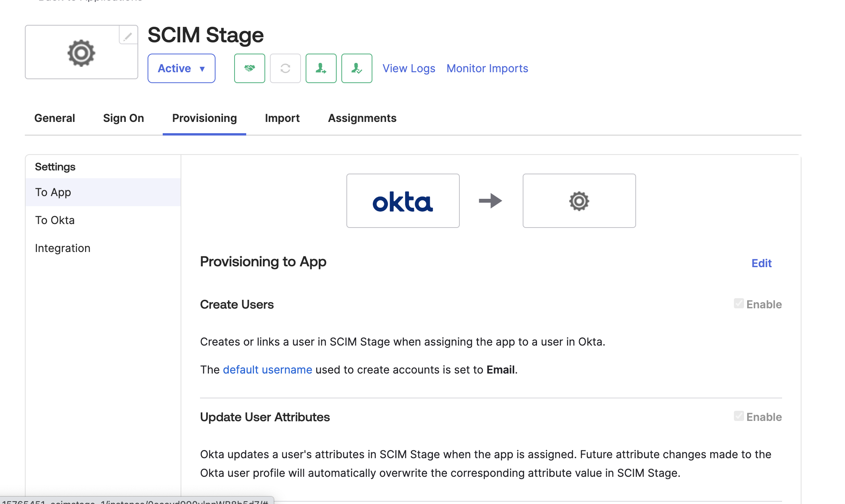Toggle the Update User Attributes Enable checkbox

(x=739, y=416)
